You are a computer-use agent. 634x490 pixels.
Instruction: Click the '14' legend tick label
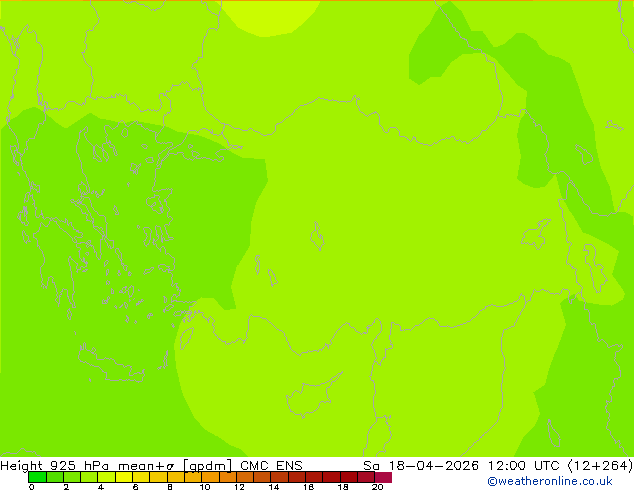pyautogui.click(x=274, y=487)
